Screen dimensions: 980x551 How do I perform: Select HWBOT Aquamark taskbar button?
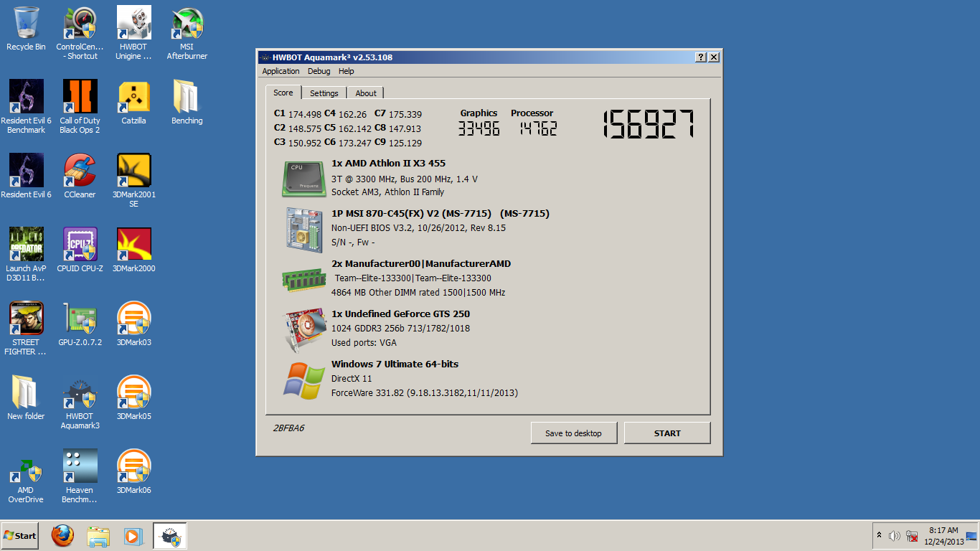[x=170, y=535]
